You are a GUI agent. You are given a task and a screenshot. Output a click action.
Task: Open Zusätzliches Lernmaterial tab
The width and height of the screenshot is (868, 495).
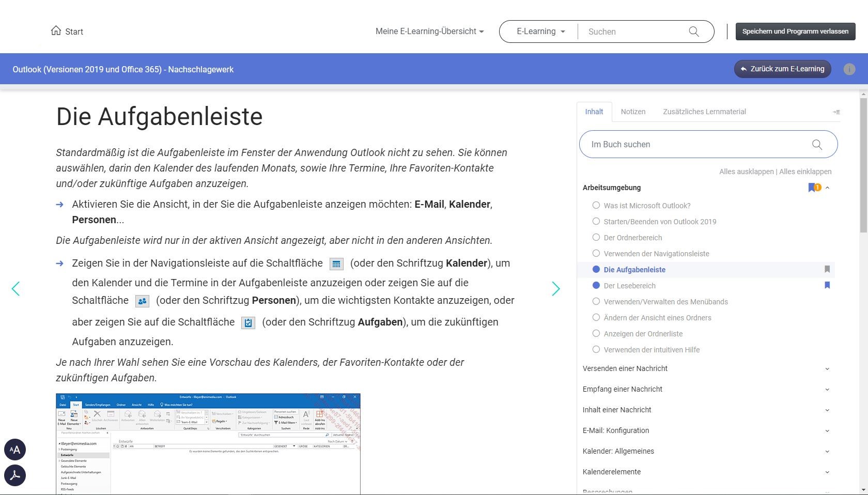704,112
